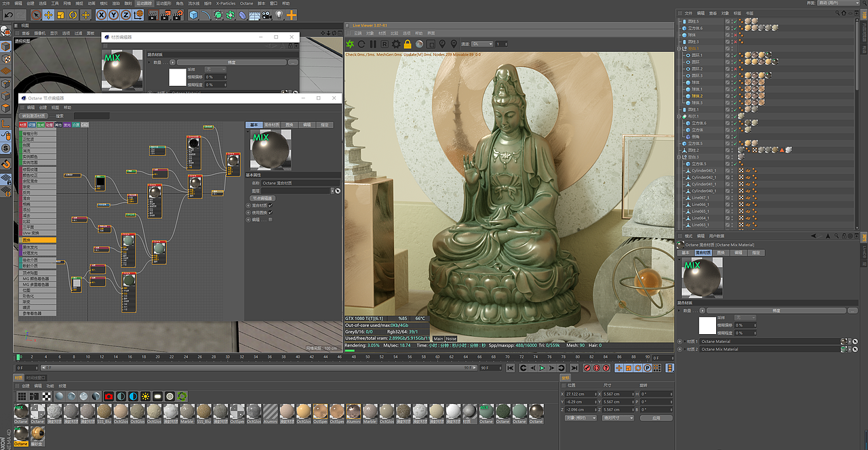Open Live Viewer settings gear

396,44
